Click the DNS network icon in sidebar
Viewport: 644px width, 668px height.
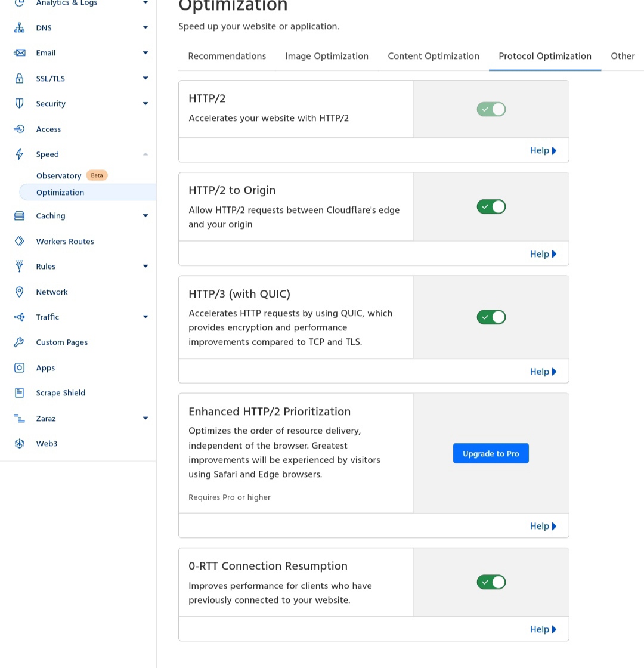(19, 27)
